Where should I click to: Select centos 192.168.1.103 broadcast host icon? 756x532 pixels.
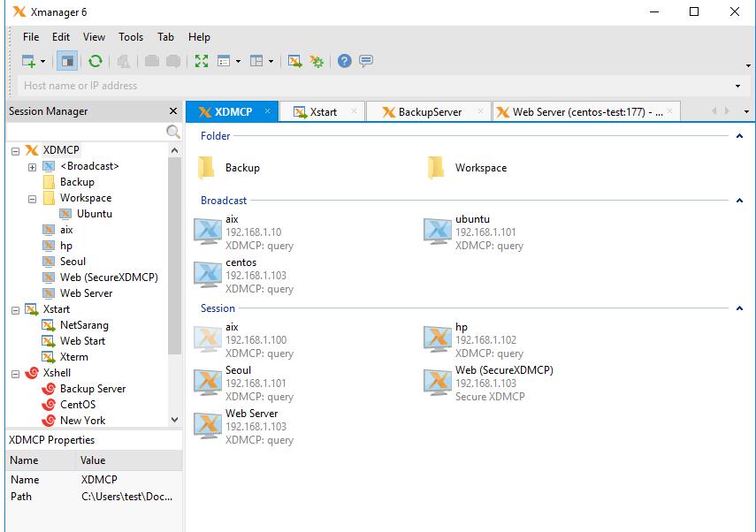pos(208,275)
